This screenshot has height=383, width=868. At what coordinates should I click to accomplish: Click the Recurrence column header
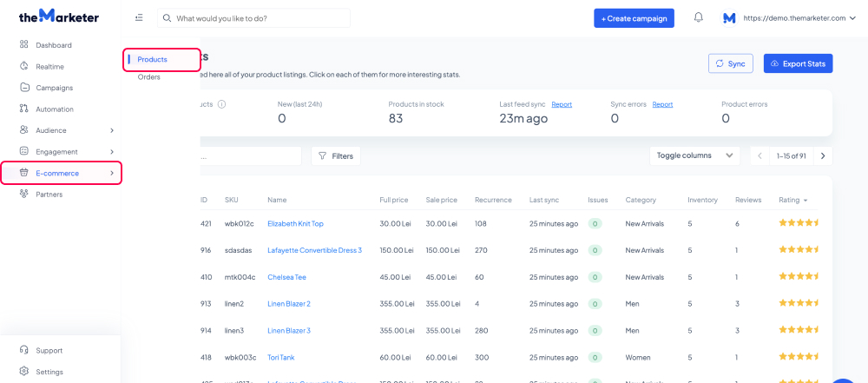[x=493, y=200]
